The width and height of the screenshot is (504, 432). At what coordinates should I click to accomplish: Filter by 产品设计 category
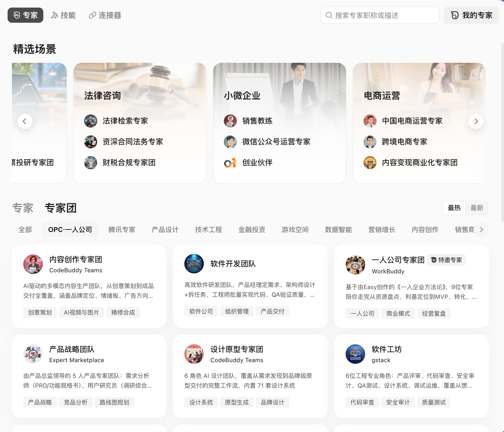[x=165, y=230]
